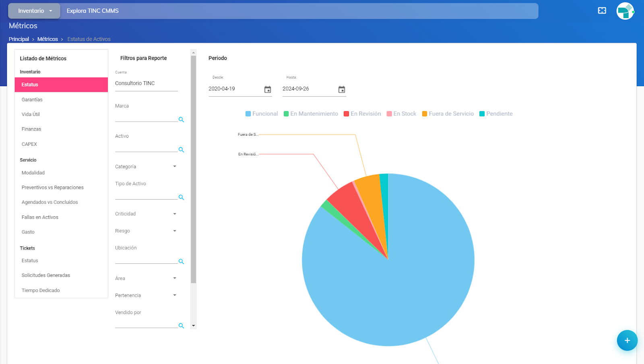
Task: Click the Ubicación search magnifier icon
Action: click(181, 261)
